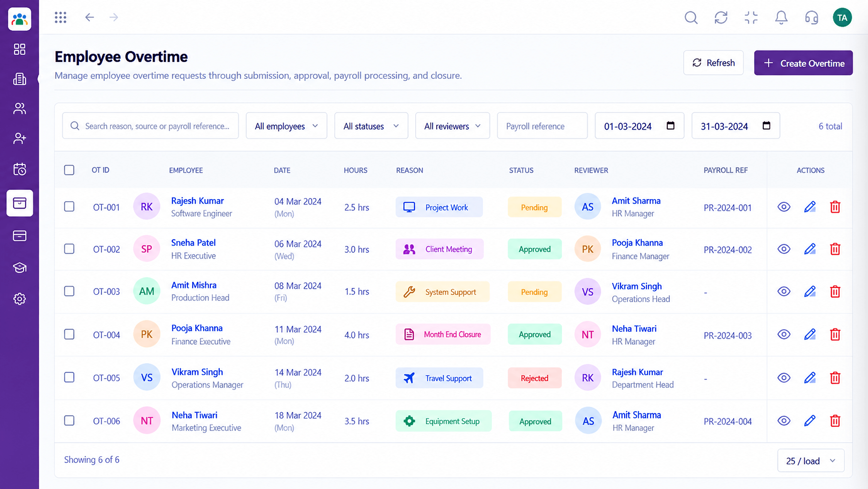This screenshot has width=868, height=489.
Task: Delete OT-001 with the trash icon
Action: [x=835, y=207]
